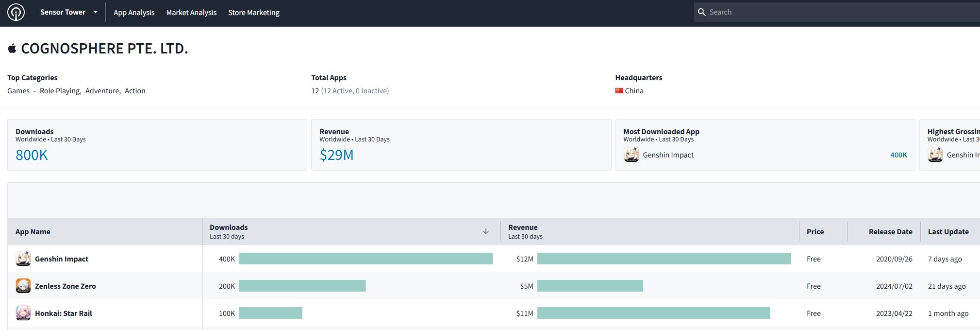Image resolution: width=980 pixels, height=330 pixels.
Task: Click Honkai: Star Rail release date 2023/04/22
Action: coord(894,313)
